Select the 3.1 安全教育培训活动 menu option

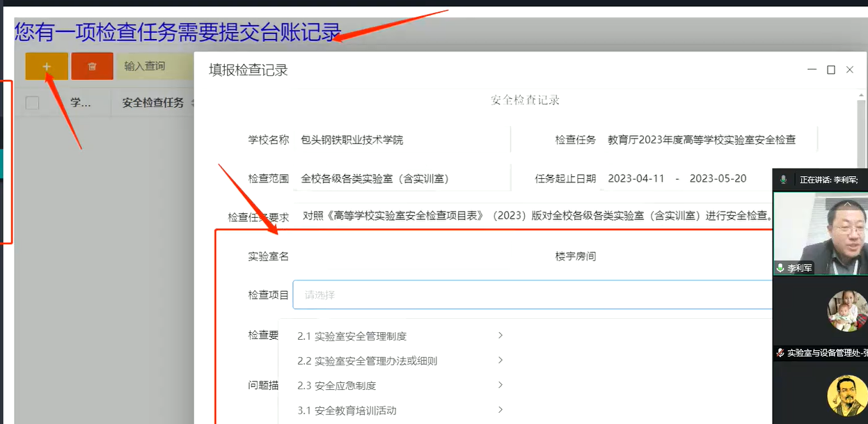(x=355, y=410)
